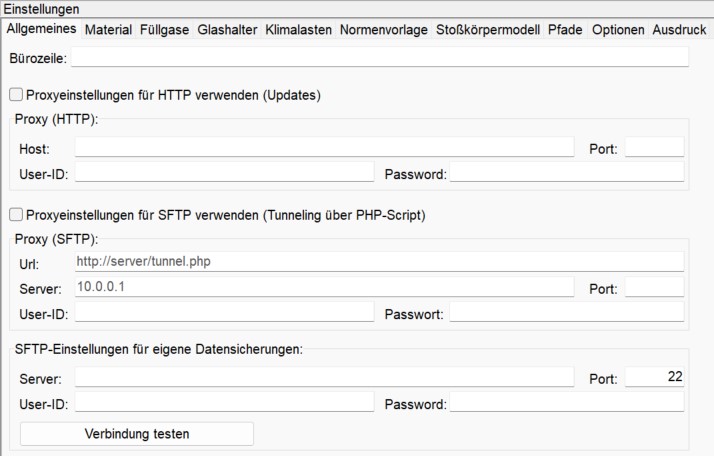Open the Füllgase tab
Viewport: 714px width, 456px height.
164,30
